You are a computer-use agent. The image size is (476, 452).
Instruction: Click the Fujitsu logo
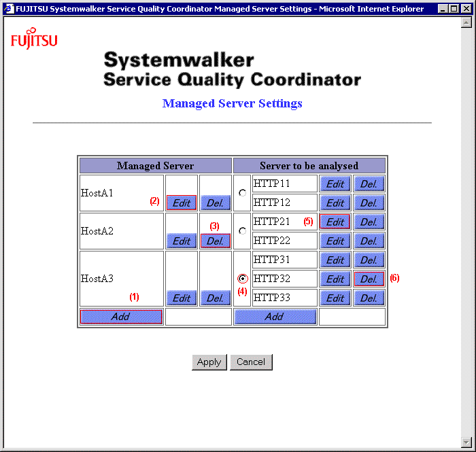34,39
